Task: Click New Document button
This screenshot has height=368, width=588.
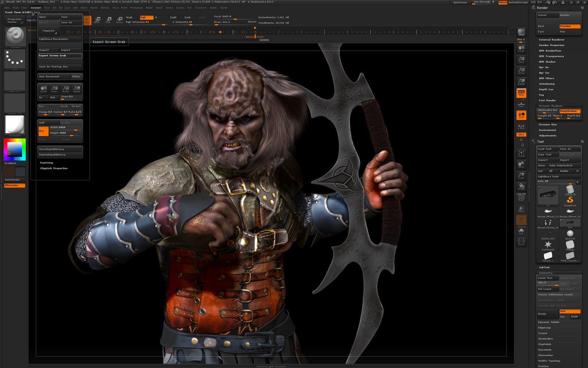Action: point(54,77)
